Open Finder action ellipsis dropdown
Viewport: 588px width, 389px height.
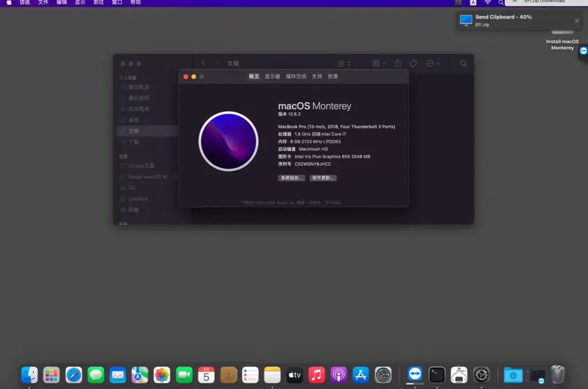[x=433, y=64]
